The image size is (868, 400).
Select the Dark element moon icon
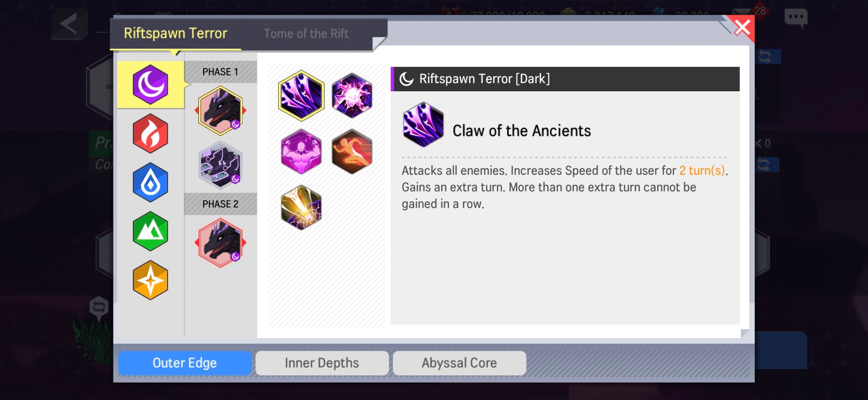point(150,85)
